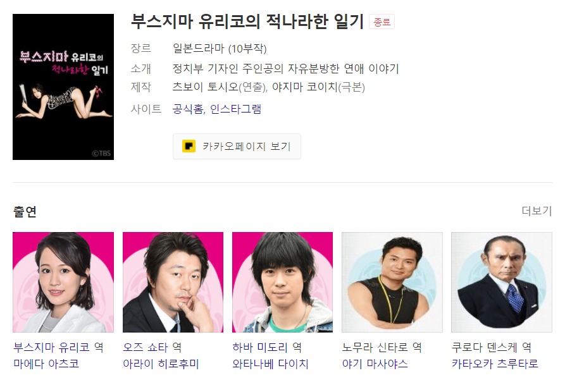Click the 마에다 아츠코 name link
Viewport: 565px width, 392px height.
tap(46, 364)
